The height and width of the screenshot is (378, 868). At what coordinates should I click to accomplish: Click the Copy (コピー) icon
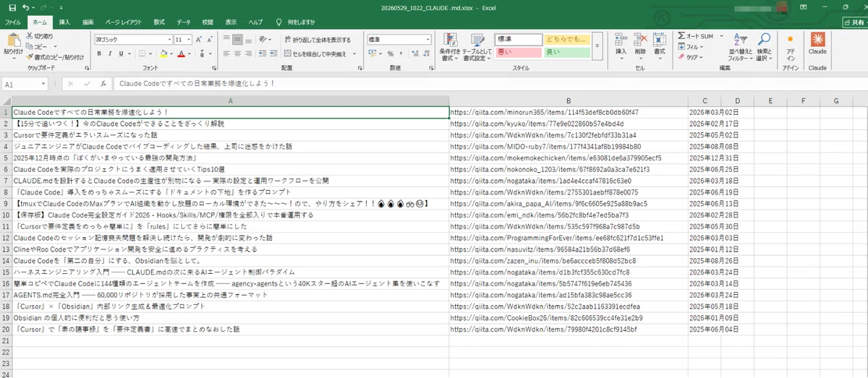click(30, 46)
